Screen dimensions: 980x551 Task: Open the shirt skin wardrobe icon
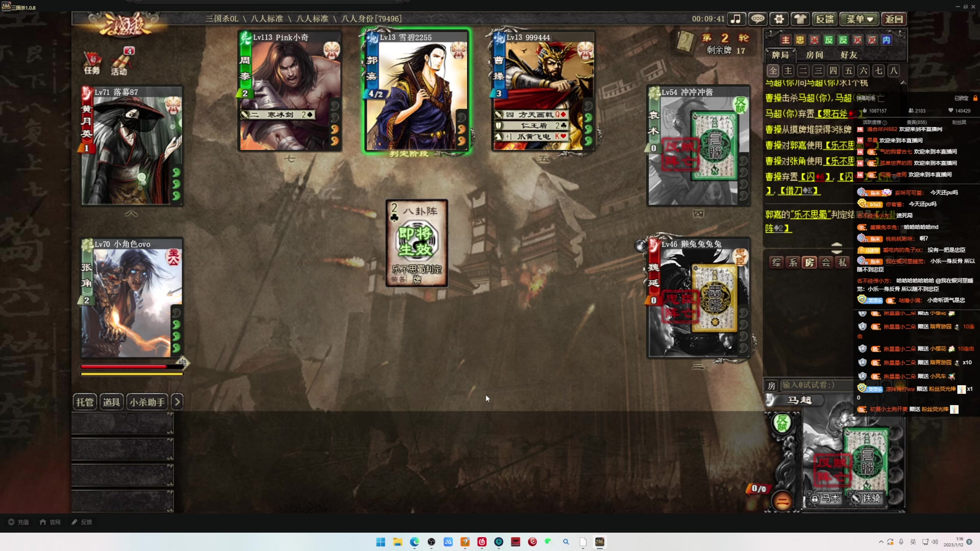tap(800, 19)
